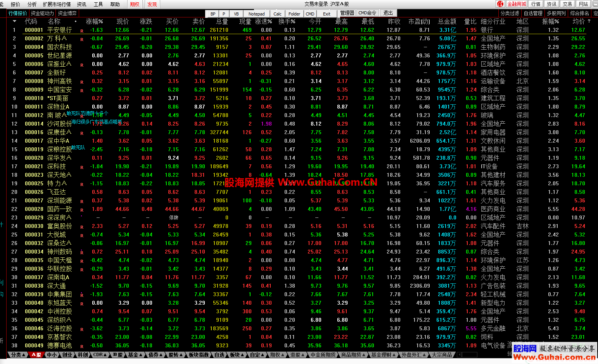This screenshot has height=364, width=598.
Task: Click the BP toolbar button
Action: tap(213, 14)
